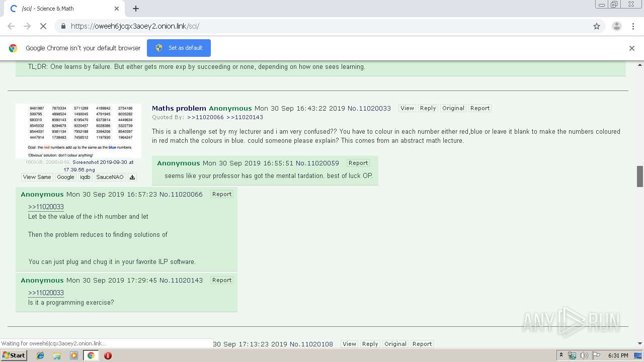Open quoted-by link >>11020066
This screenshot has width=644, height=362.
[205, 117]
